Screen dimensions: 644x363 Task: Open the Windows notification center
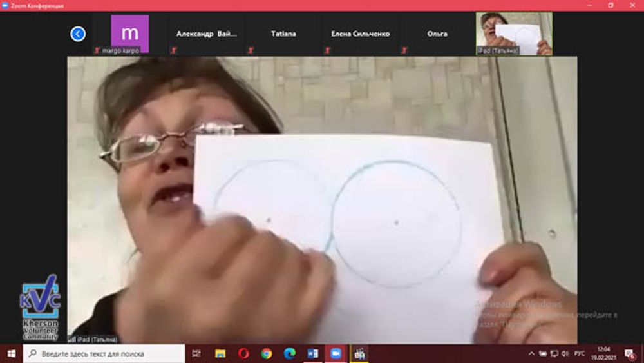[630, 353]
